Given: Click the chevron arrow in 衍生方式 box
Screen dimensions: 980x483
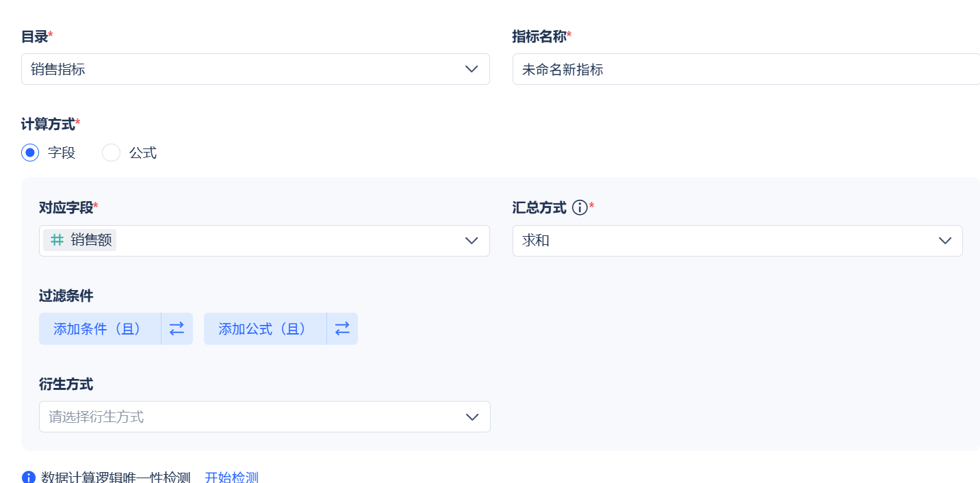Looking at the screenshot, I should coord(472,417).
